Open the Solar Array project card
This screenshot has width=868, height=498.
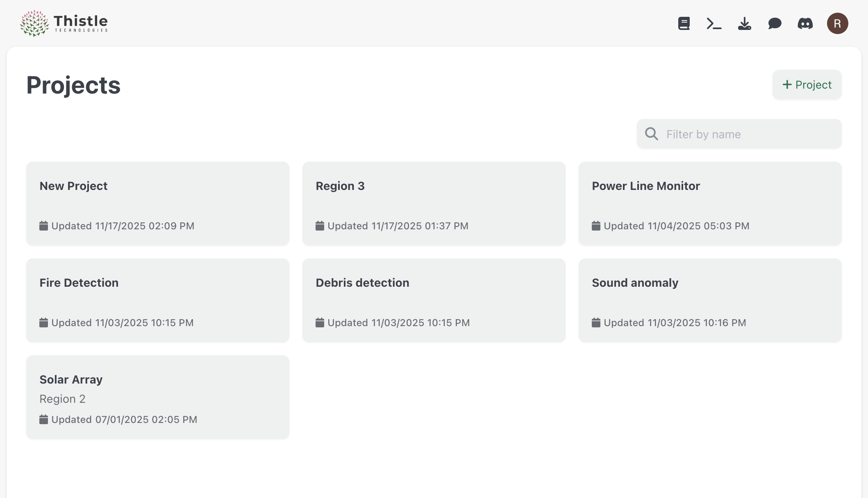pos(157,397)
